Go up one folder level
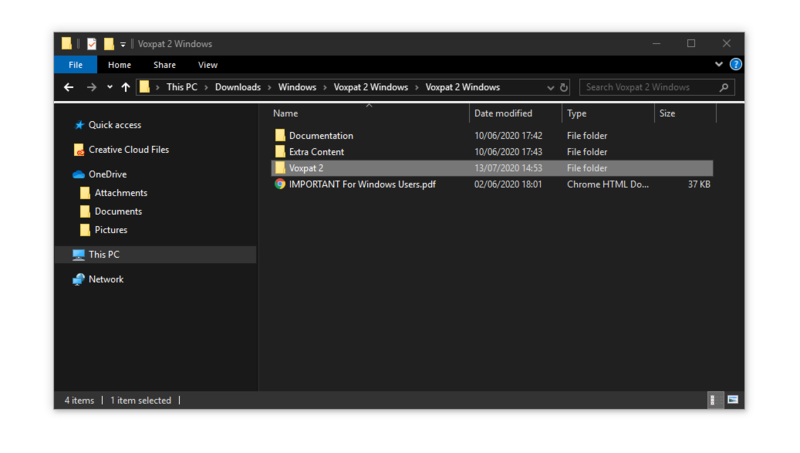 (125, 88)
